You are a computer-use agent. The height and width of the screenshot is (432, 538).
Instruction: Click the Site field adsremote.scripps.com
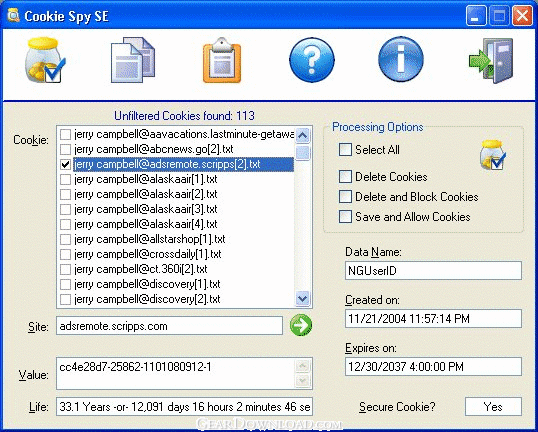(x=169, y=326)
